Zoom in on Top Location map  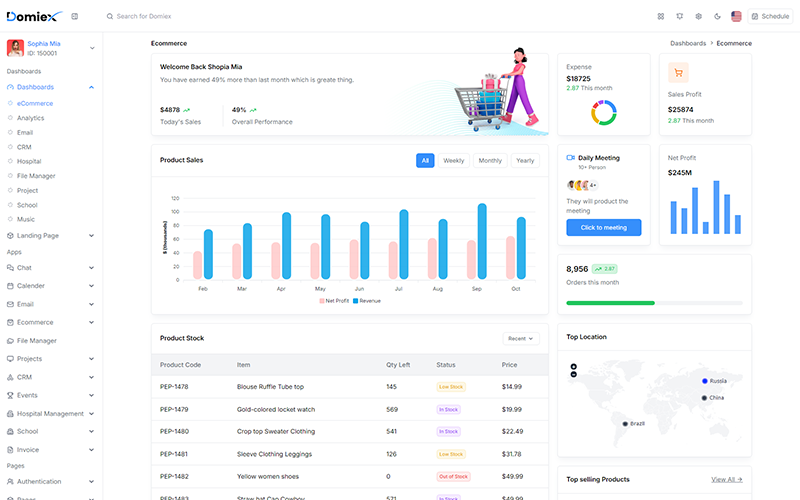point(573,366)
